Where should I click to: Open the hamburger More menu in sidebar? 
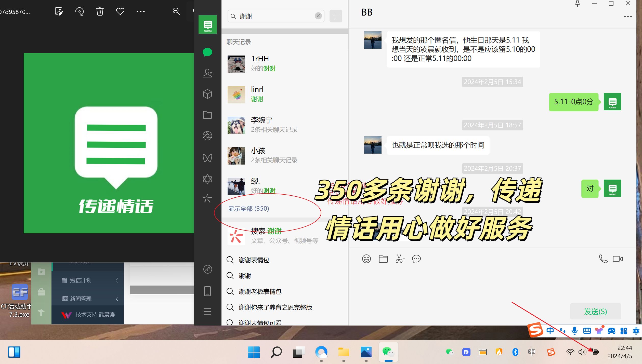tap(207, 312)
